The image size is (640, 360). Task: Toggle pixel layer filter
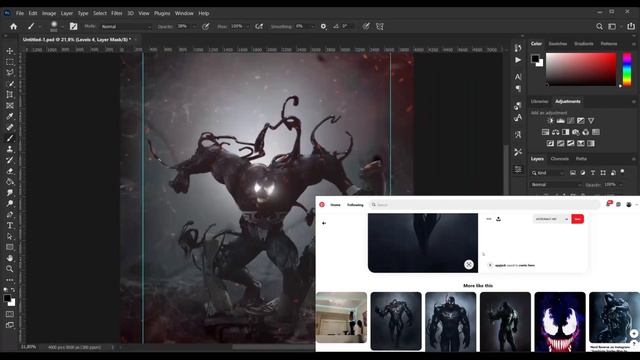573,173
